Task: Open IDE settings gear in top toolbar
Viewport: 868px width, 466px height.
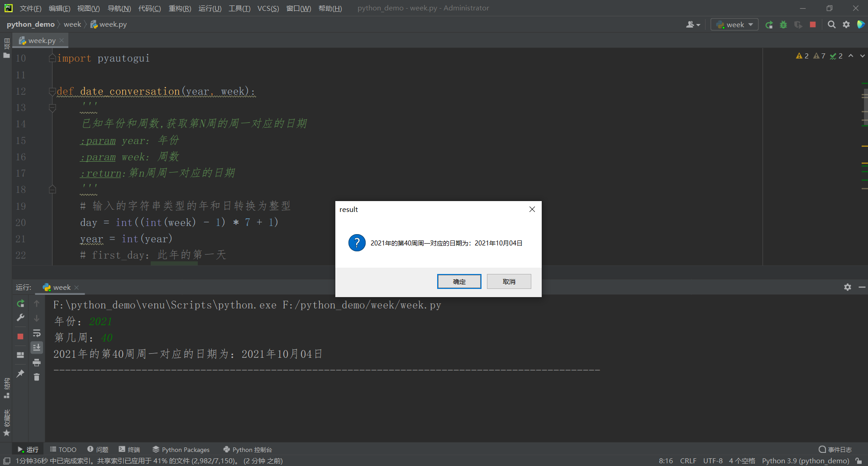Action: coord(846,25)
